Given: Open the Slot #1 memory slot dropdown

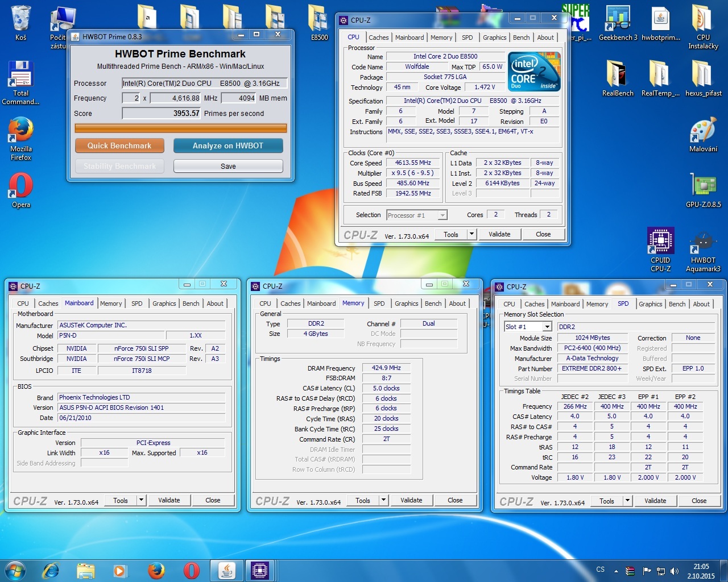Looking at the screenshot, I should coord(528,327).
